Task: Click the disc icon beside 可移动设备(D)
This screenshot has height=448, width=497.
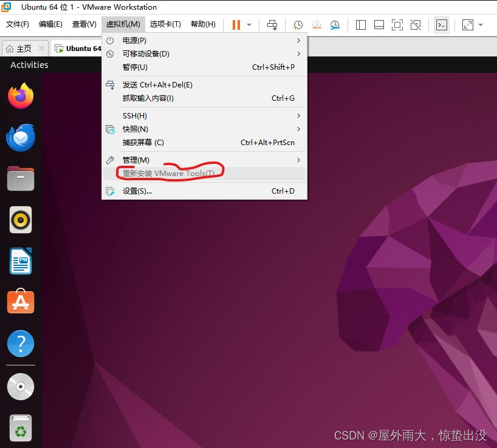Action: click(x=110, y=54)
